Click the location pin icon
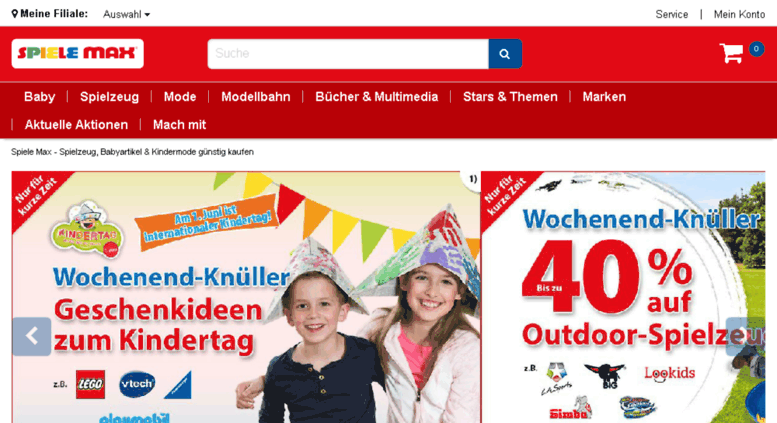 pos(15,14)
